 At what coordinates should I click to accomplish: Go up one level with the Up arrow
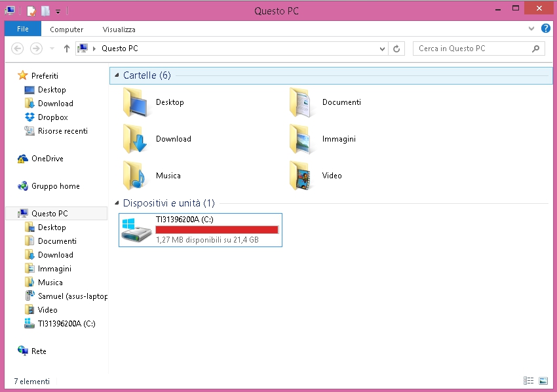[x=67, y=49]
